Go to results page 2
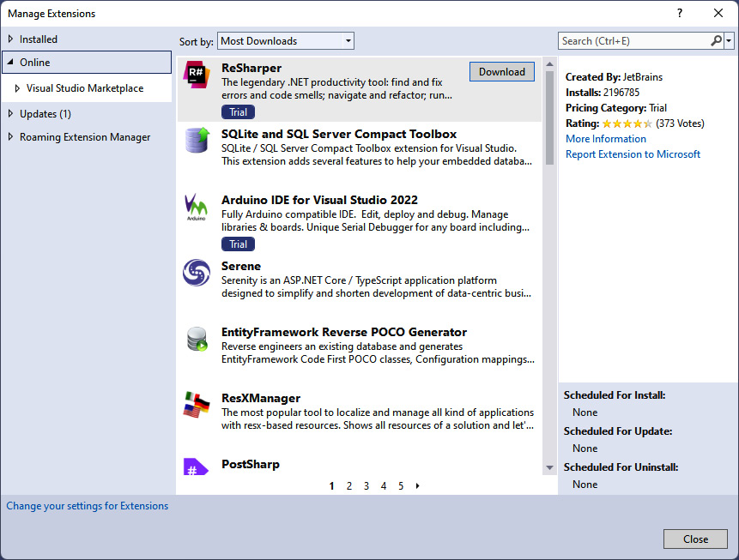 349,485
